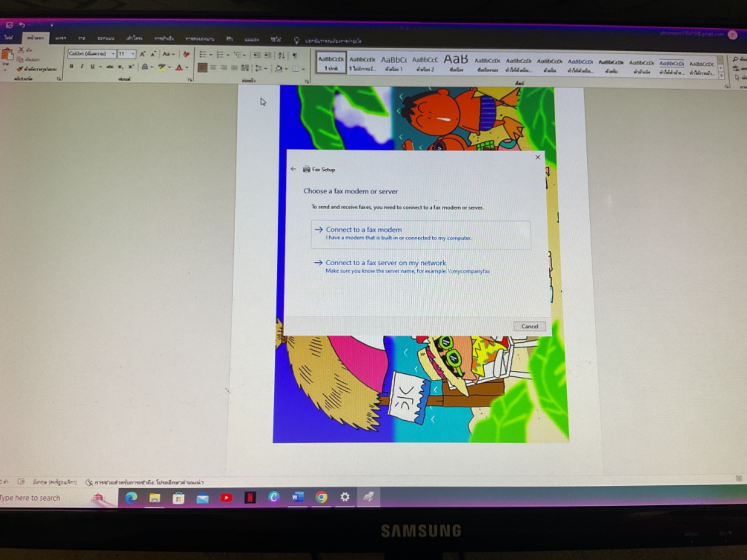Click the Increase Indent icon
This screenshot has height=560, width=747.
tap(267, 55)
